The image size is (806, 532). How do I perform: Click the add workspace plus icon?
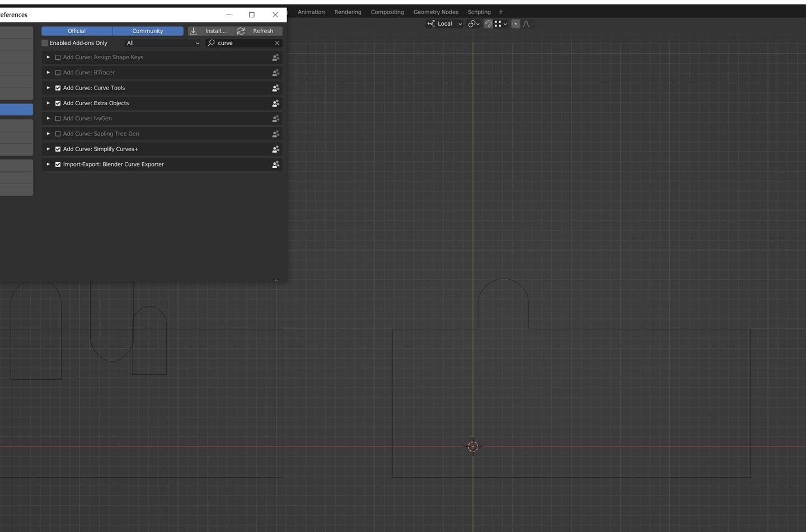click(501, 12)
